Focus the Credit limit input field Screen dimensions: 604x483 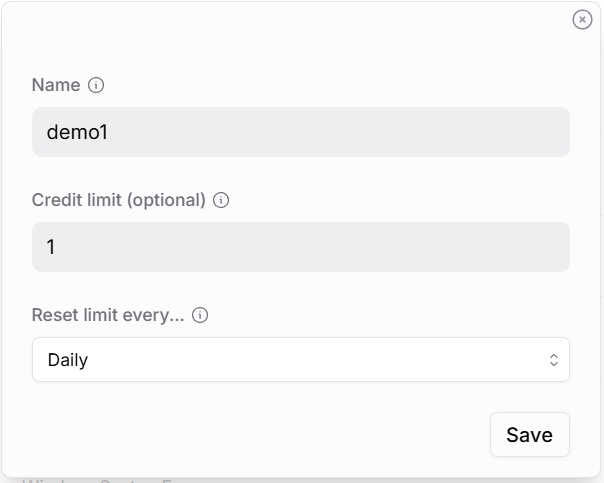click(x=300, y=247)
